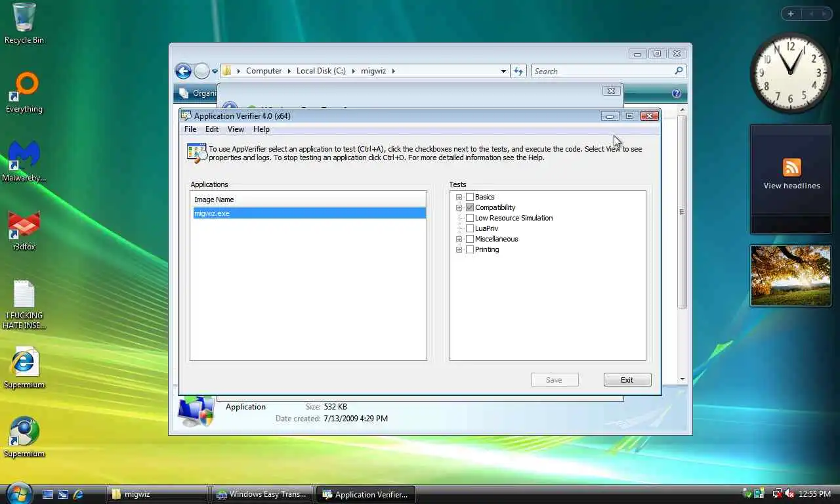Open the Malwarebytes desktop shortcut
This screenshot has height=504, width=840.
coord(24,161)
